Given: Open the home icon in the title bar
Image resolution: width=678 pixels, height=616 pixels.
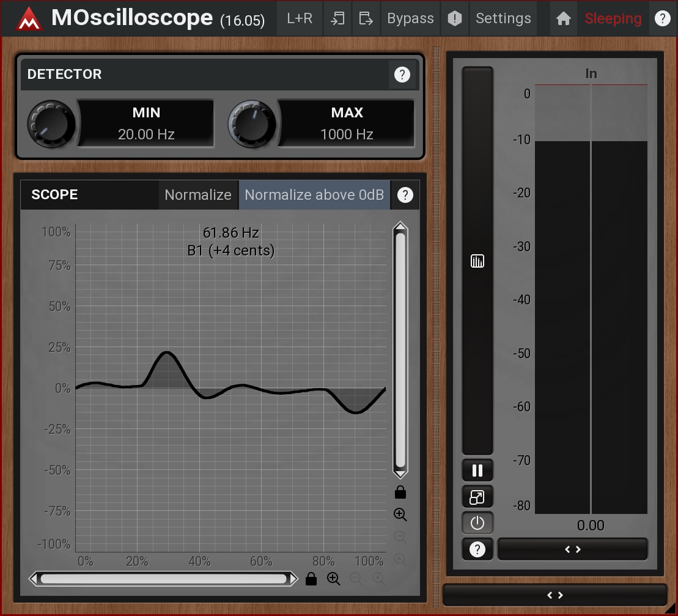Looking at the screenshot, I should tap(564, 18).
